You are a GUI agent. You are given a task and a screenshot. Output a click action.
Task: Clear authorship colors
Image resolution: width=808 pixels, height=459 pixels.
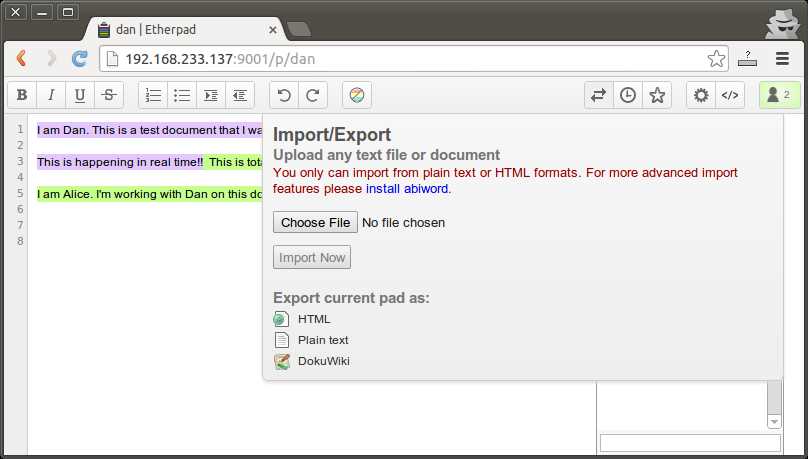[x=357, y=95]
